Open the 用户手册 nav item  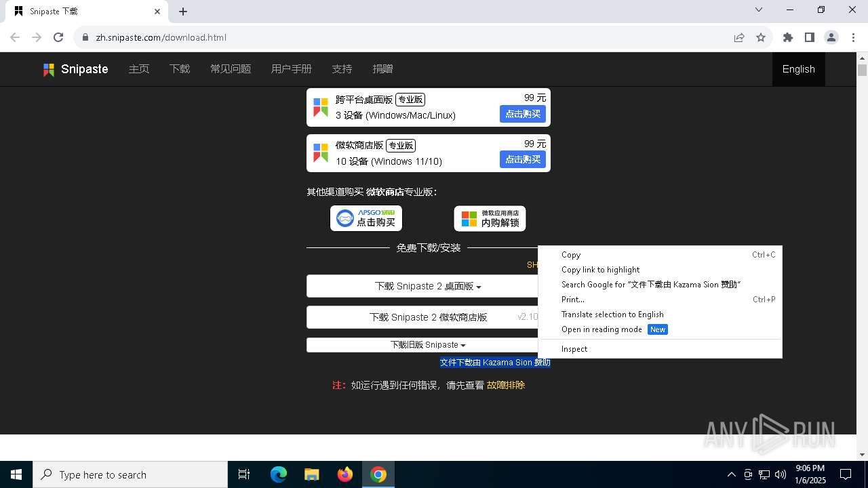tap(292, 69)
